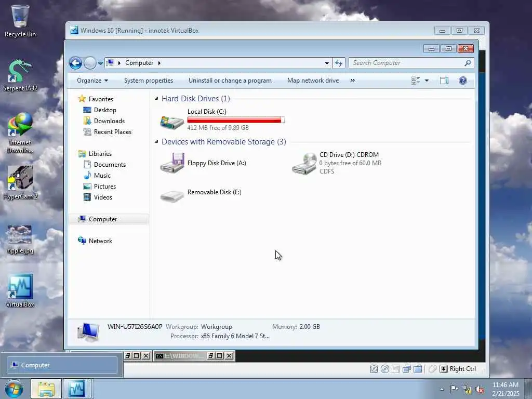This screenshot has height=399, width=532.
Task: Launch Internet Download Manager desktop shortcut
Action: (x=20, y=133)
